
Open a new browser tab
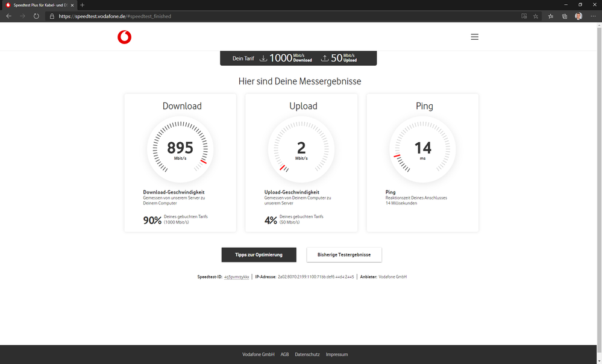(x=81, y=5)
